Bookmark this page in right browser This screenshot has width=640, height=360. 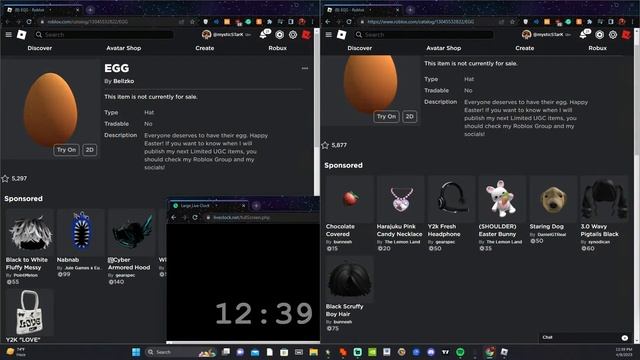(x=512, y=22)
